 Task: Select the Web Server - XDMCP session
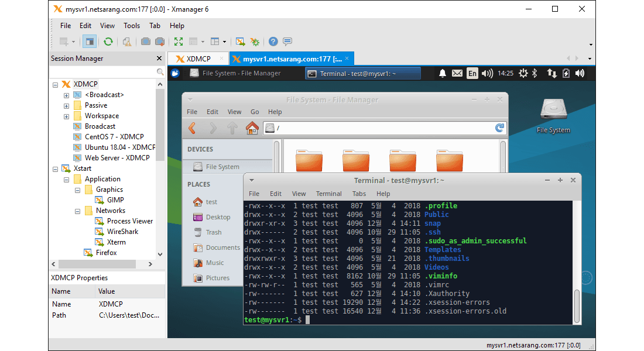tap(117, 157)
